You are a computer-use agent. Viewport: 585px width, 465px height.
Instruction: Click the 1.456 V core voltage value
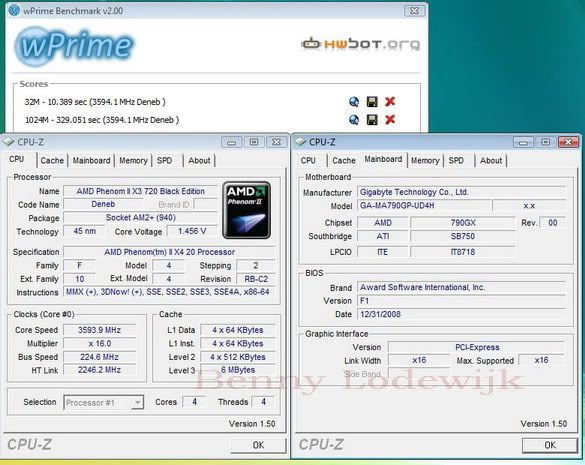click(192, 231)
